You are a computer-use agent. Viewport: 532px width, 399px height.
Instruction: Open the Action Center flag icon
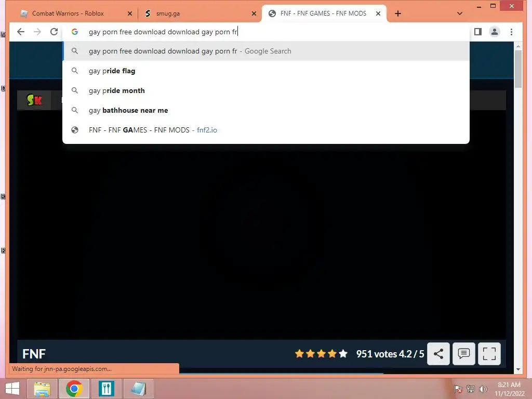click(x=458, y=389)
